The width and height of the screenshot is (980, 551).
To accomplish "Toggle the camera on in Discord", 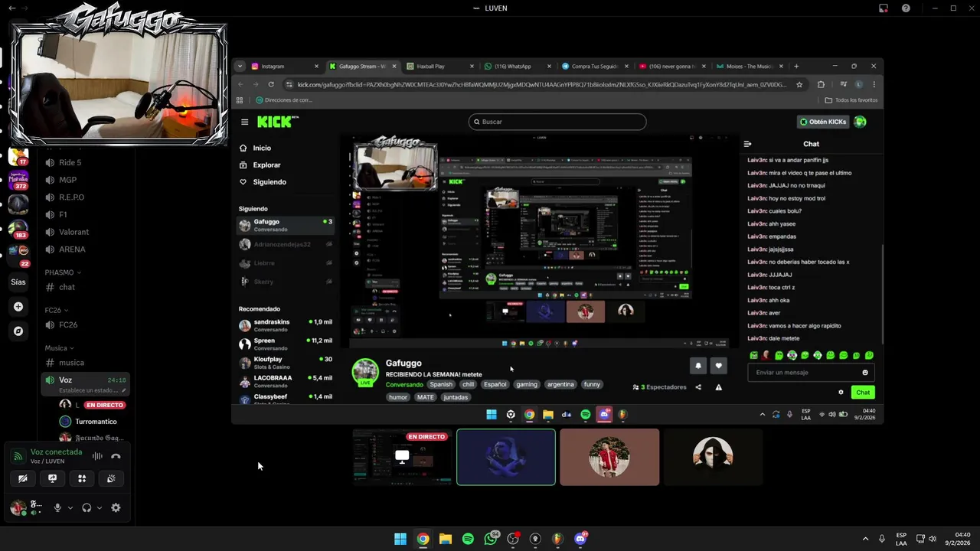I will (23, 478).
